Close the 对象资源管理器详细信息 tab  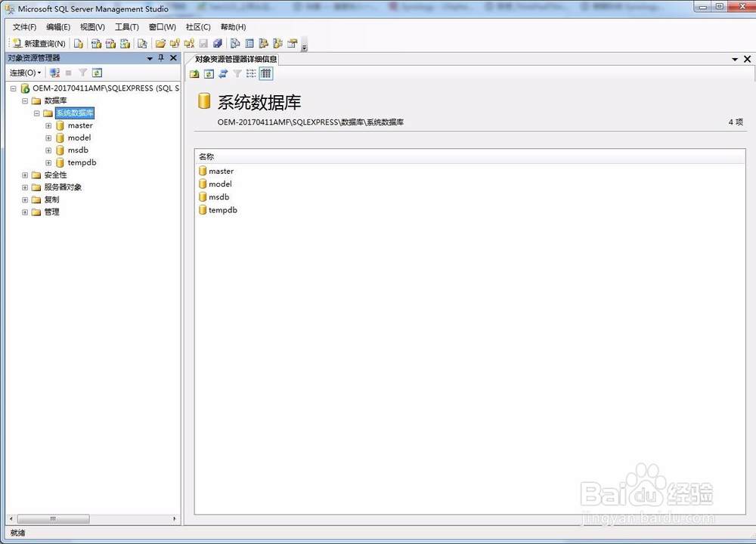point(748,59)
